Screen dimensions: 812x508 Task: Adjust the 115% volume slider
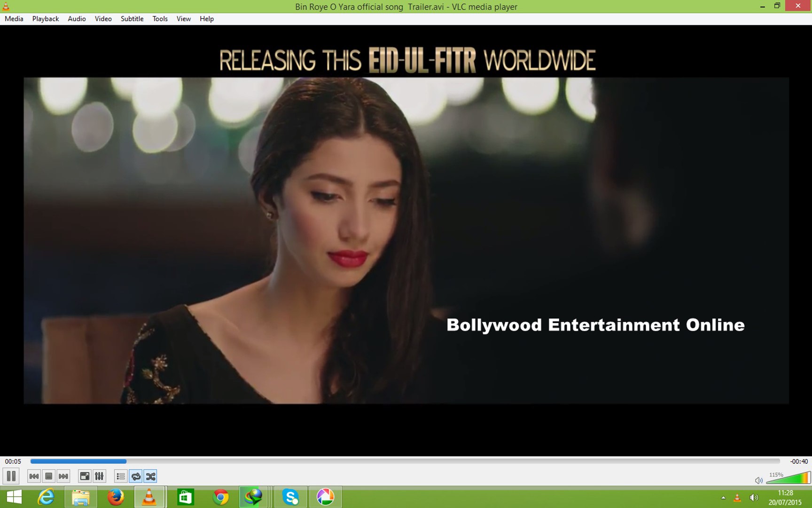[789, 478]
